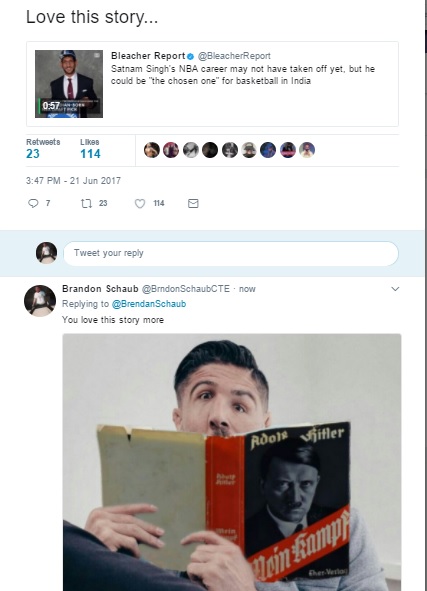The height and width of the screenshot is (591, 427).
Task: Open the Likes count list
Action: pos(90,149)
